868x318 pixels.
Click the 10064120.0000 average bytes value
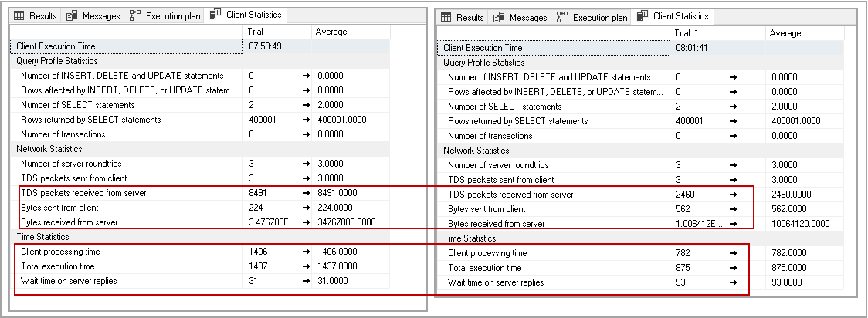coord(802,224)
